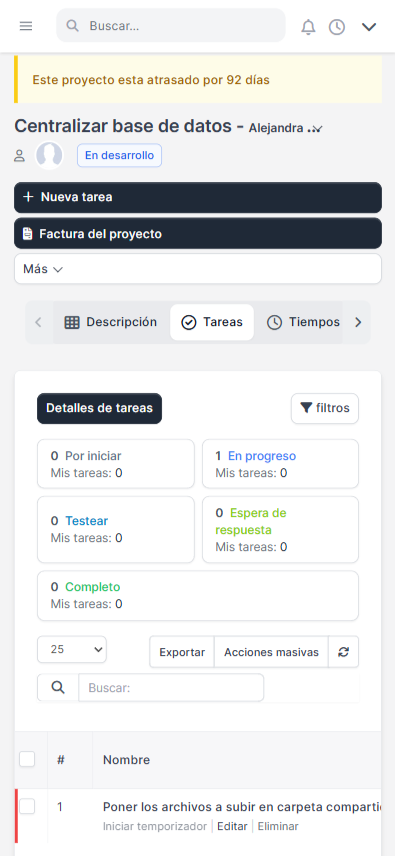Toggle the select-all tasks checkbox

[x=27, y=759]
